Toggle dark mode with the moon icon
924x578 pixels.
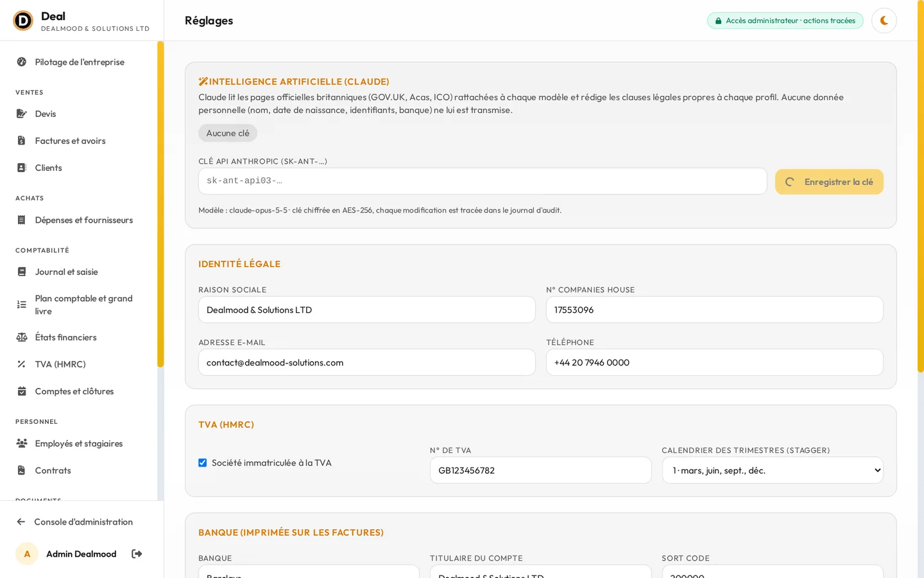tap(884, 21)
